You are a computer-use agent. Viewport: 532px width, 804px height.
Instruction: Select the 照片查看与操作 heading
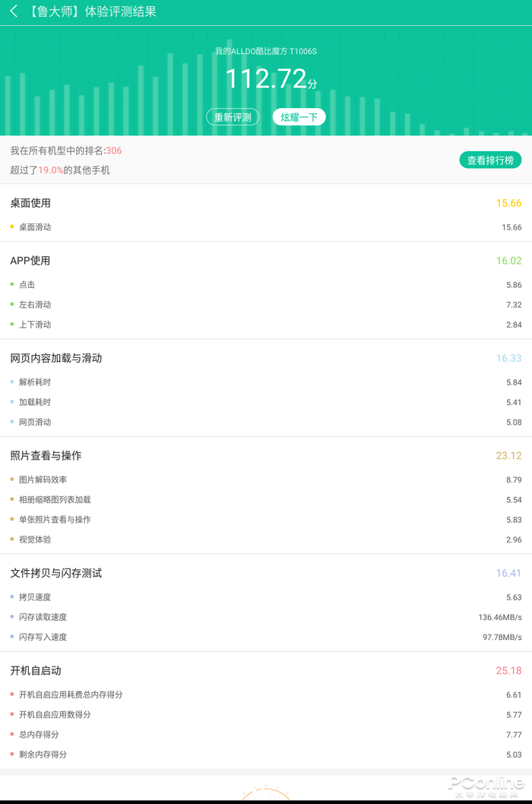[x=46, y=455]
